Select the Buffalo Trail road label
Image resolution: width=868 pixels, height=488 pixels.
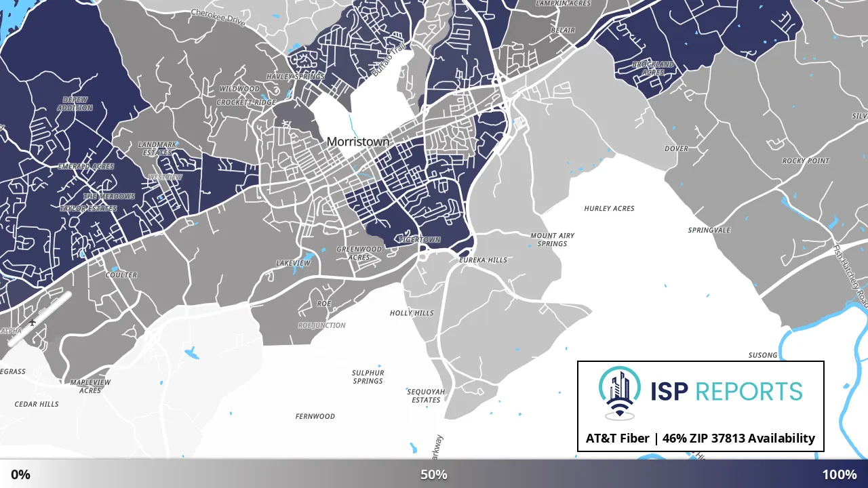coord(389,60)
